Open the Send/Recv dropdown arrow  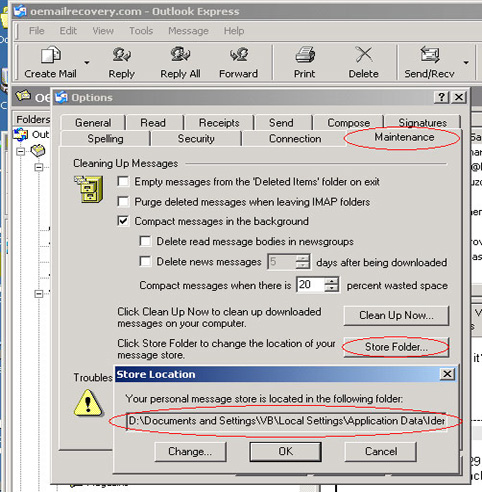click(x=466, y=62)
